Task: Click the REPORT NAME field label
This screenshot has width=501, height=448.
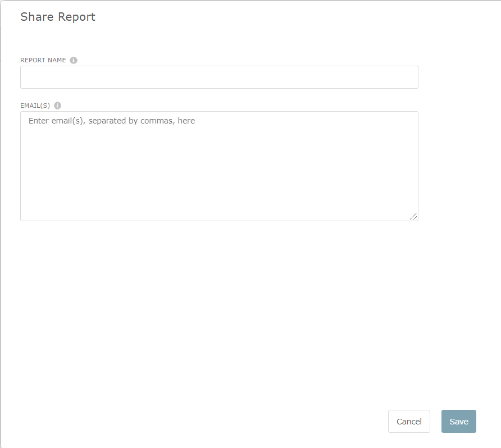Action: pyautogui.click(x=43, y=60)
